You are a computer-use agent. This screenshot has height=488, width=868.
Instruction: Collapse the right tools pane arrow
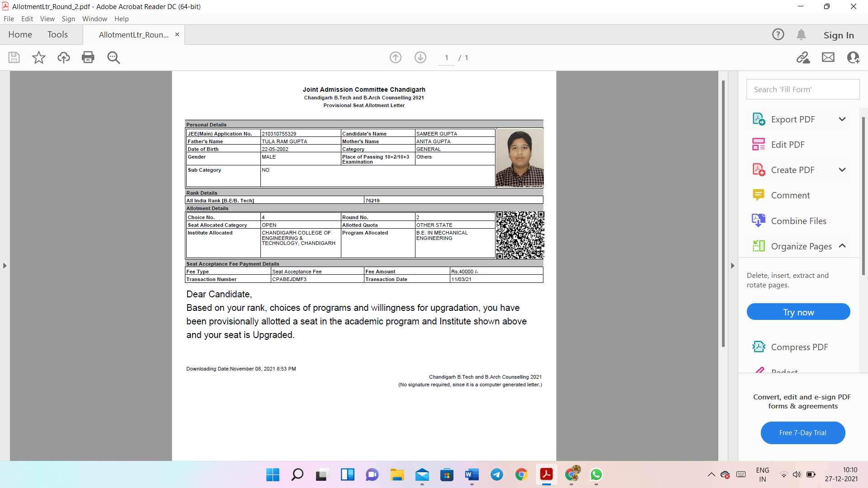coord(732,266)
